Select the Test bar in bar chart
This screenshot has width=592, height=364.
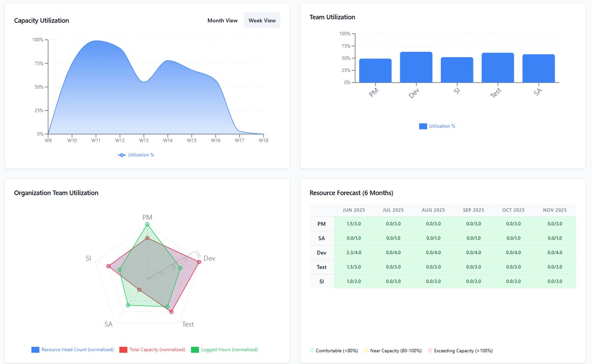coord(498,68)
